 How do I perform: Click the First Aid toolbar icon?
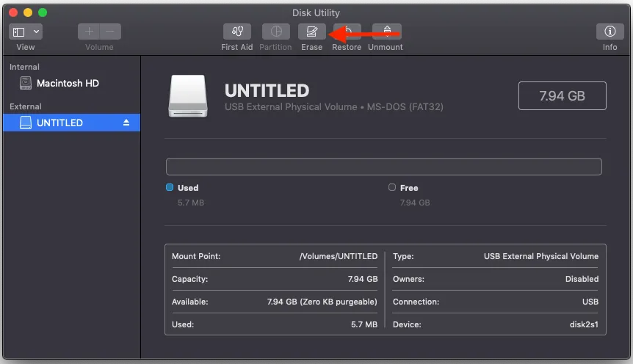(x=237, y=32)
